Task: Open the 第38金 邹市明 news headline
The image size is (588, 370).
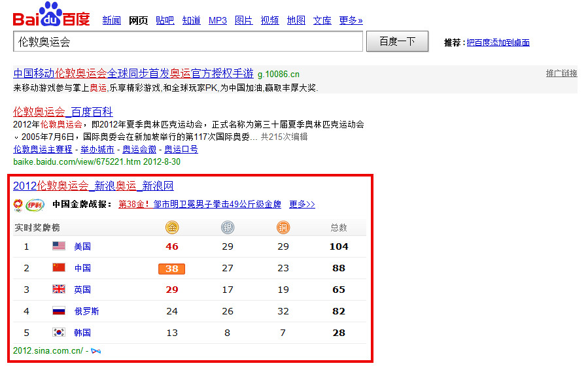Action: 200,205
